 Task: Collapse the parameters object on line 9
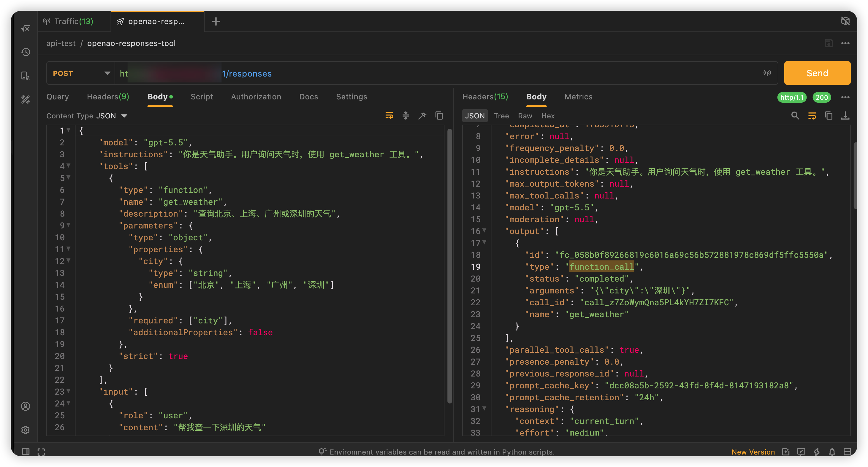pyautogui.click(x=68, y=225)
